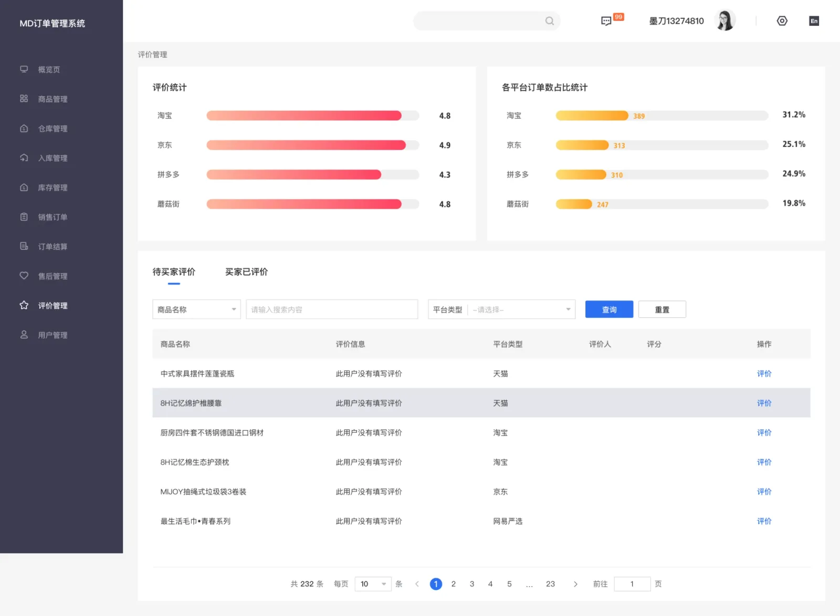Go to next page with right chevron
Viewport: 840px width, 616px height.
click(575, 584)
